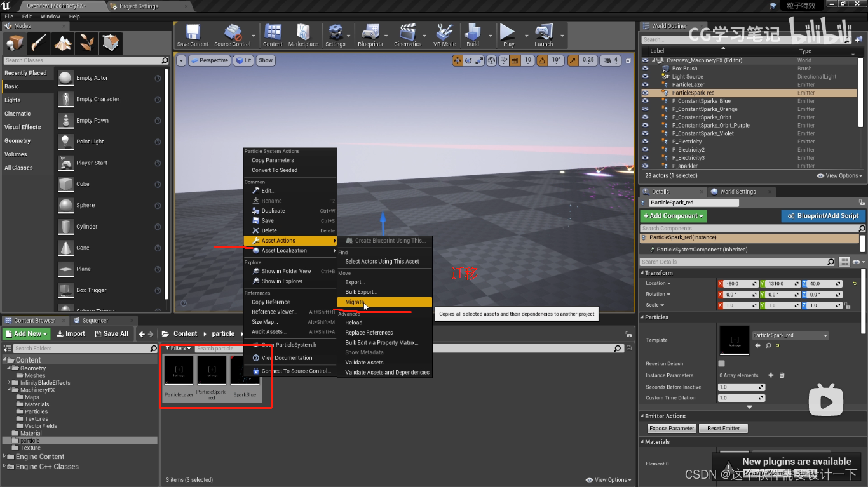The width and height of the screenshot is (868, 487).
Task: Click the ParticleSpark_red template preview thumbnail
Action: [734, 340]
